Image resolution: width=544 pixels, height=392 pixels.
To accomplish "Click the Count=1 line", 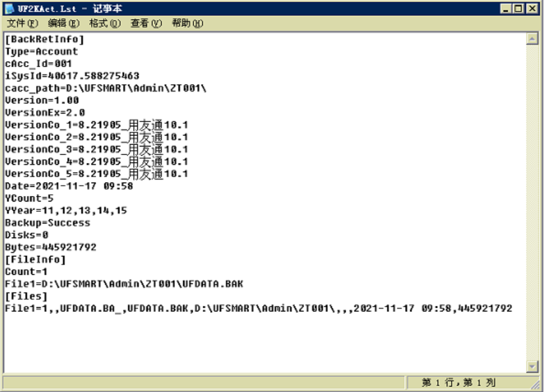I will pos(26,272).
